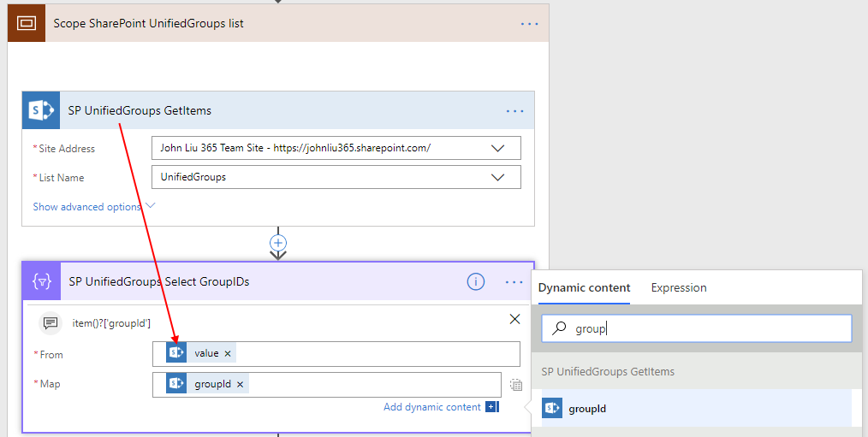The width and height of the screenshot is (868, 437).
Task: Switch Map to text mode icon
Action: [x=515, y=385]
